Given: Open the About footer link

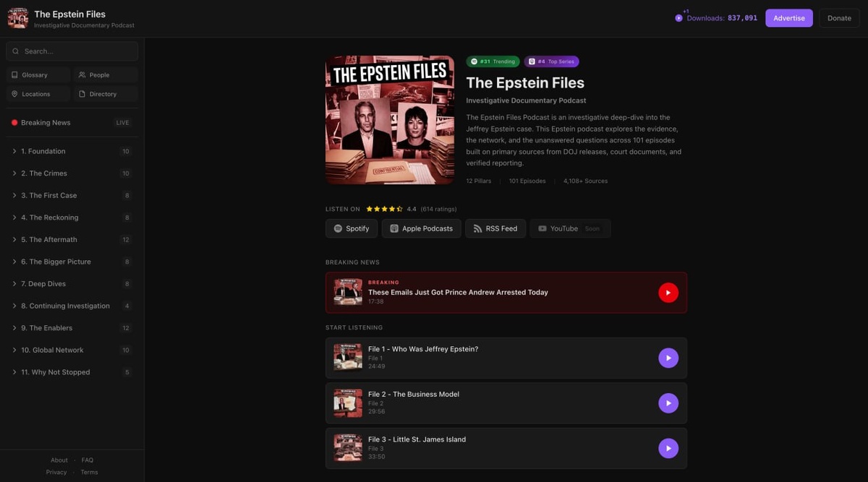Looking at the screenshot, I should (x=59, y=460).
